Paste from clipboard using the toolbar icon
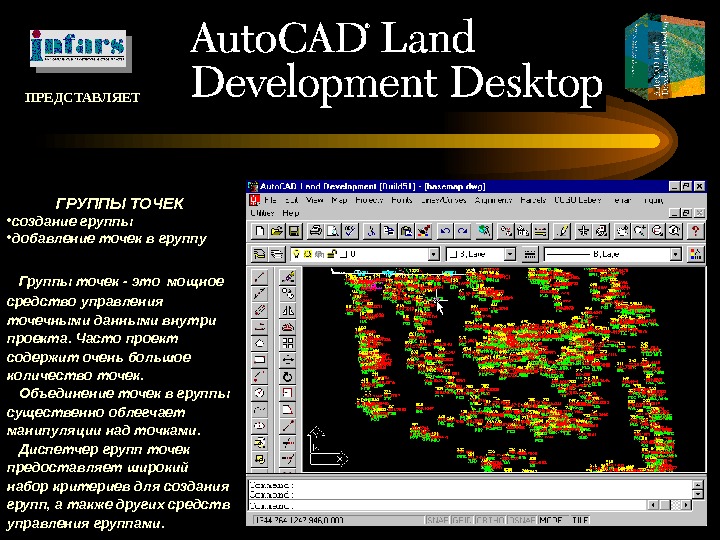This screenshot has height=540, width=720. coord(406,231)
